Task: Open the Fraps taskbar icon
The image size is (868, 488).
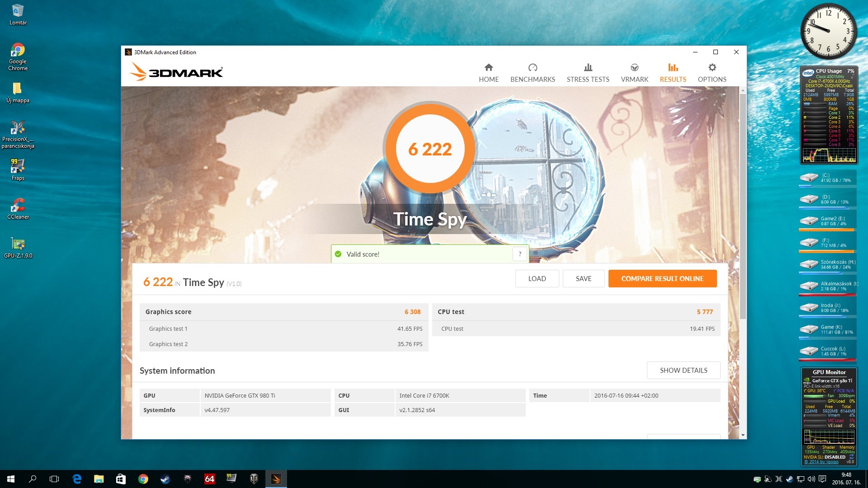Action: pyautogui.click(x=231, y=479)
